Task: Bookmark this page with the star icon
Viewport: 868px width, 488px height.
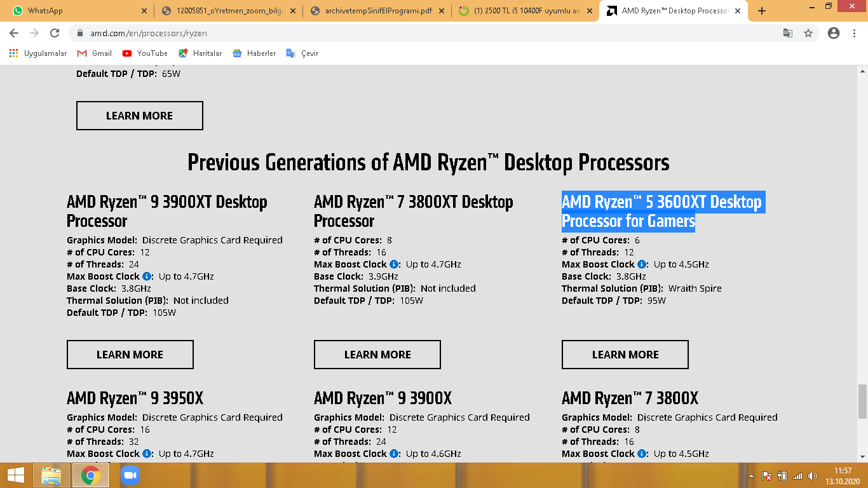Action: coord(808,33)
